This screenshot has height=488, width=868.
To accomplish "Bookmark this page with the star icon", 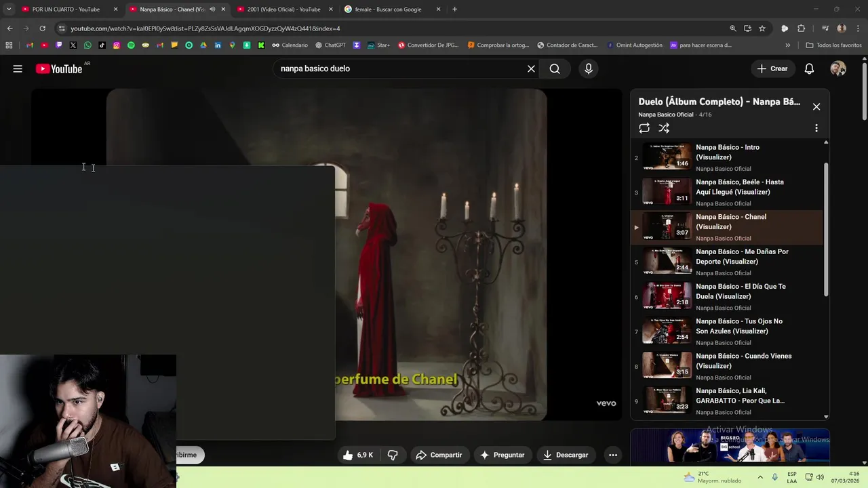I will (762, 28).
